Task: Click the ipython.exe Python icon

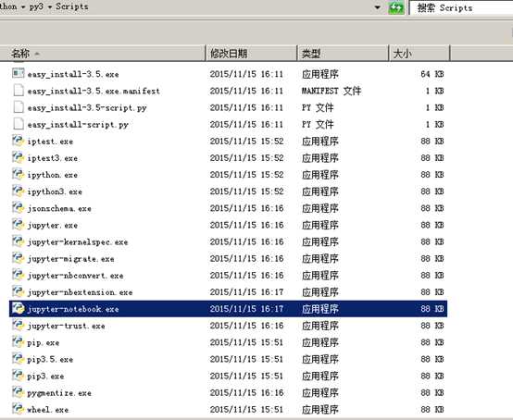Action: tap(19, 174)
